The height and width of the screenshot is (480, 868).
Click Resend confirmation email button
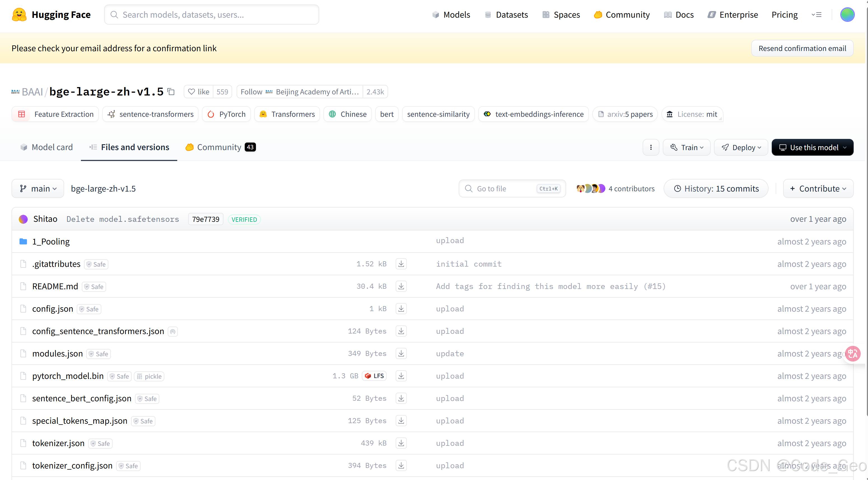pos(802,48)
